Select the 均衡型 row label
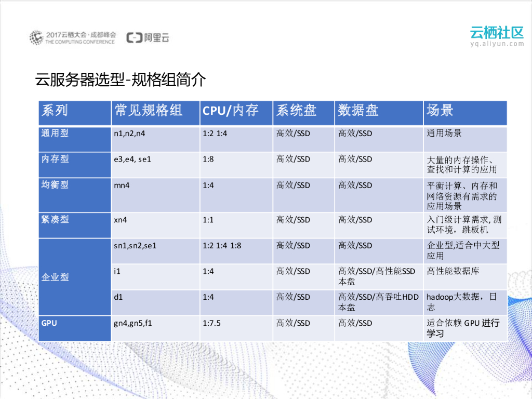This screenshot has height=399, width=532. 55,184
